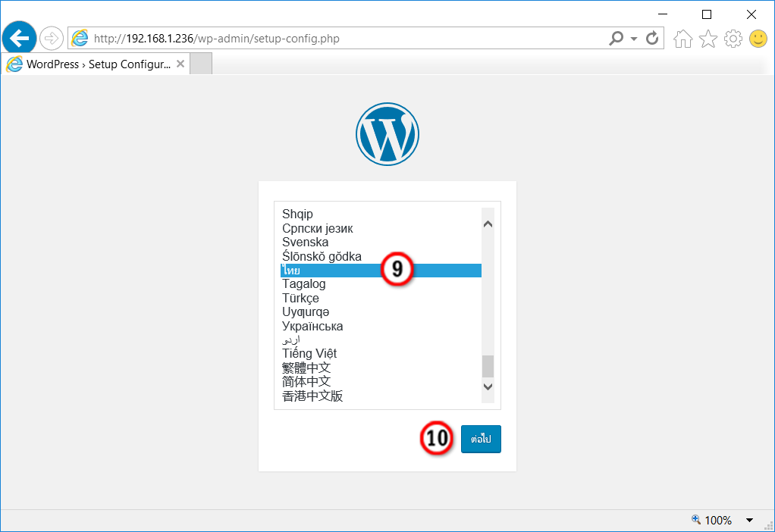Click the browser Back arrow button
This screenshot has height=532, width=775.
tap(19, 38)
